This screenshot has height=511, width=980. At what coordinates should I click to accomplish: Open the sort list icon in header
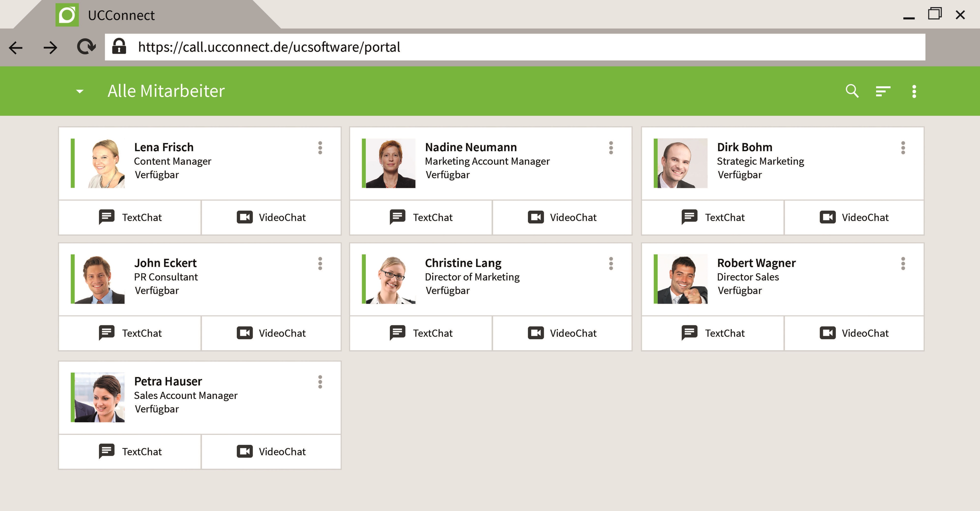click(883, 91)
